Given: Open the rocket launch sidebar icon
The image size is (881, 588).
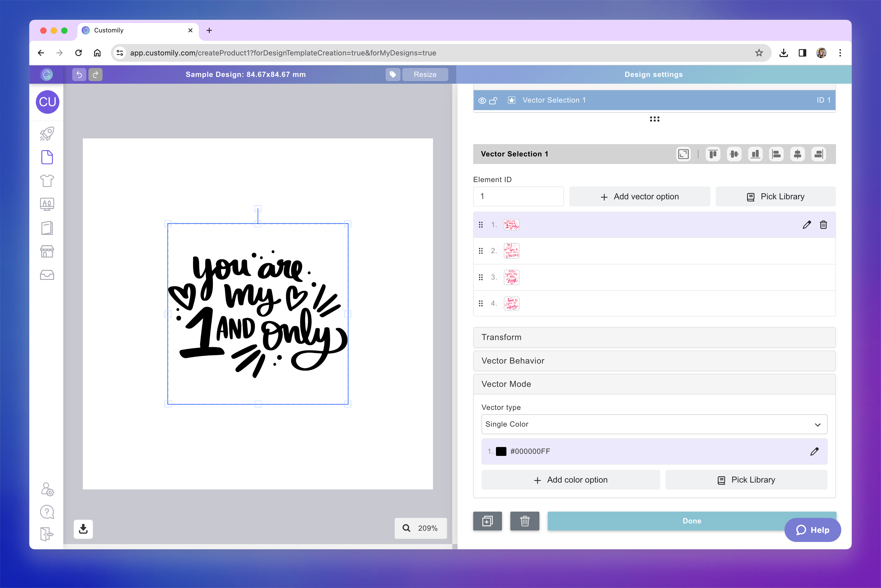Looking at the screenshot, I should point(47,134).
